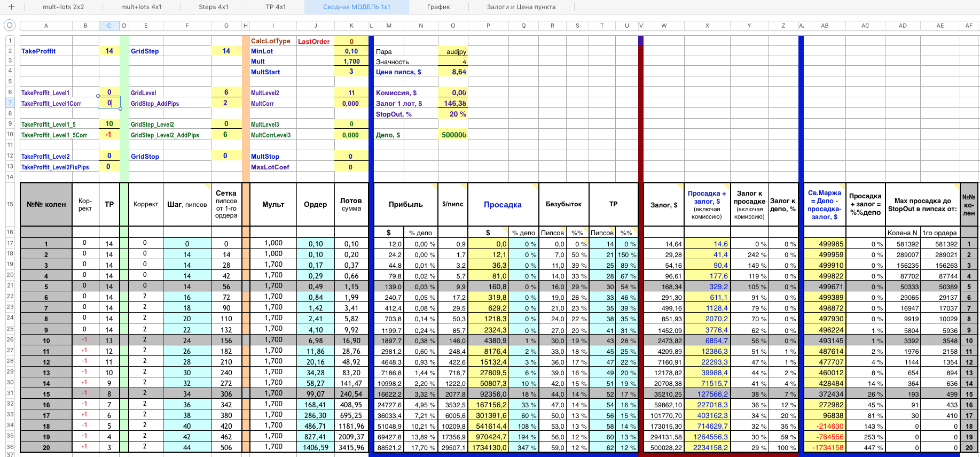Screen dimensions: 980x457
Task: Select MultLevel2 value 11 cell
Action: click(x=351, y=93)
